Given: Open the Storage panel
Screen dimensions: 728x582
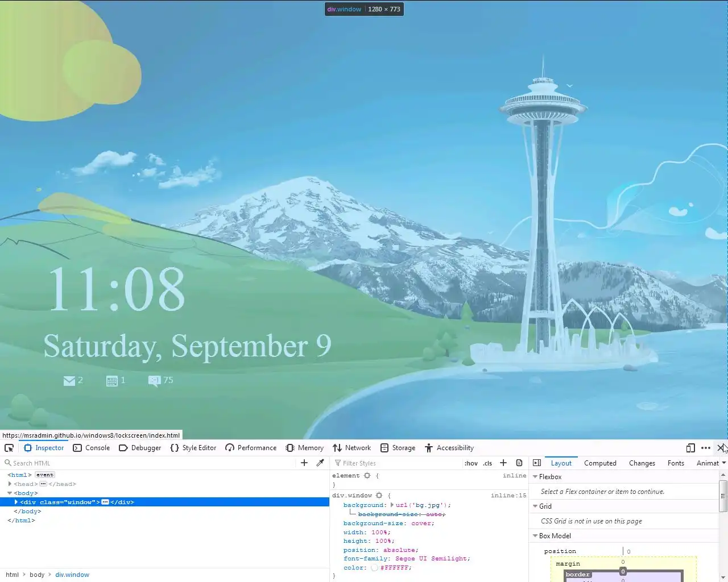Looking at the screenshot, I should [398, 448].
